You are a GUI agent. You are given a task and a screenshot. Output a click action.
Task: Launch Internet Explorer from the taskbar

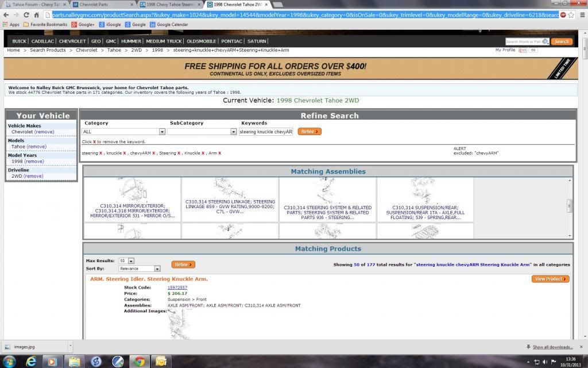pos(31,361)
